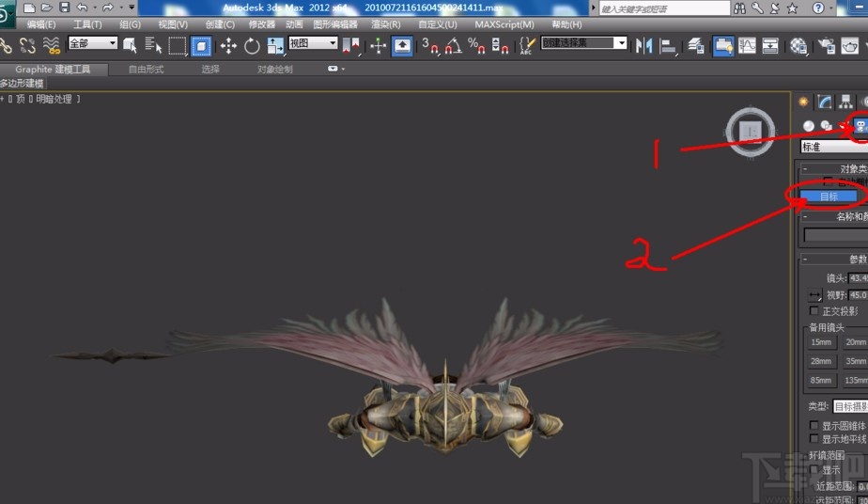868x504 pixels.
Task: Open the Render Setup dialog
Action: (827, 46)
